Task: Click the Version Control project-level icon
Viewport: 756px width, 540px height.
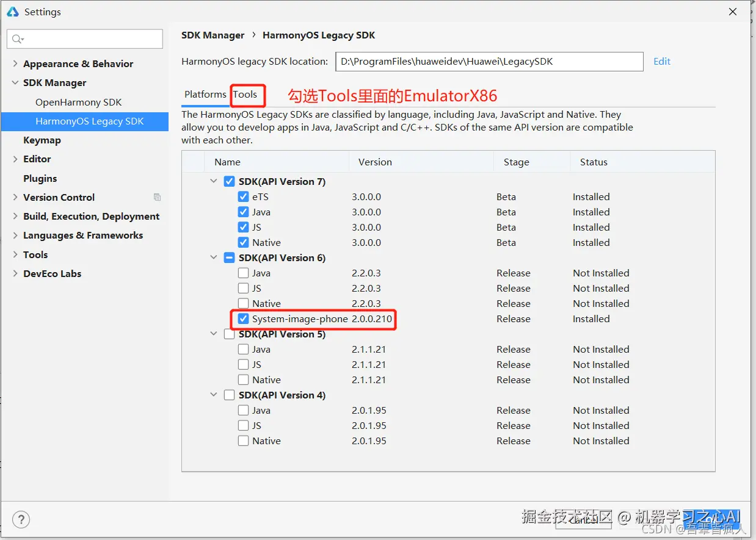Action: pyautogui.click(x=157, y=197)
